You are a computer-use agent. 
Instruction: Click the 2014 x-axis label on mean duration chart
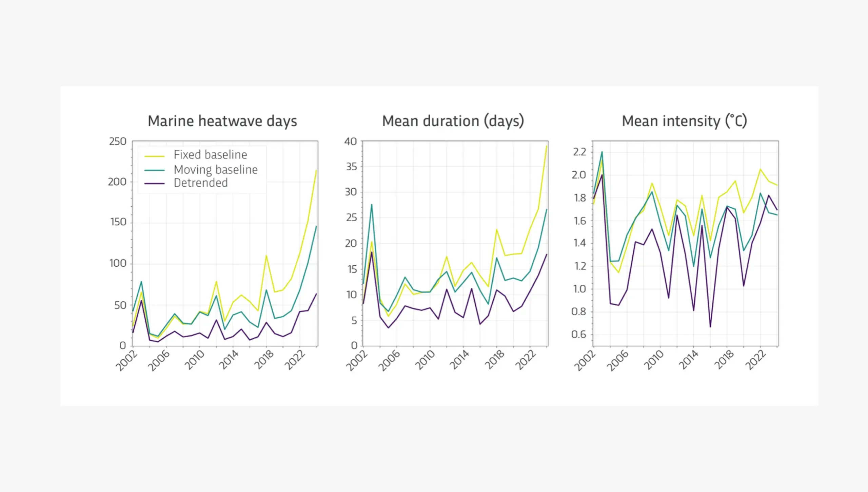[459, 360]
